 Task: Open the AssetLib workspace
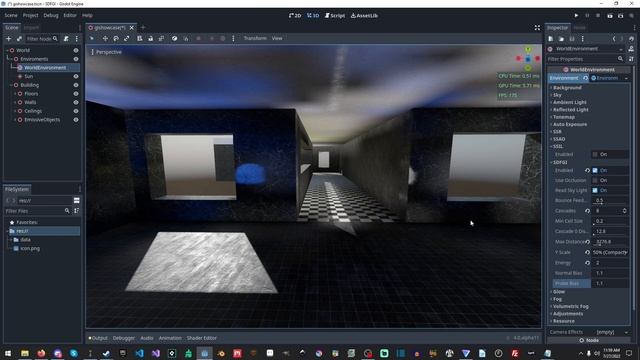[x=364, y=16]
